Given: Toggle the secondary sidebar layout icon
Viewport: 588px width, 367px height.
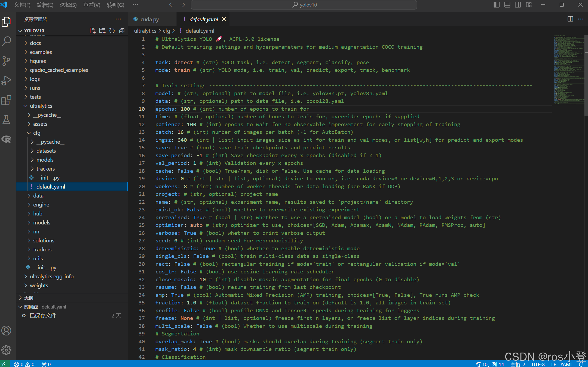Looking at the screenshot, I should pyautogui.click(x=518, y=5).
